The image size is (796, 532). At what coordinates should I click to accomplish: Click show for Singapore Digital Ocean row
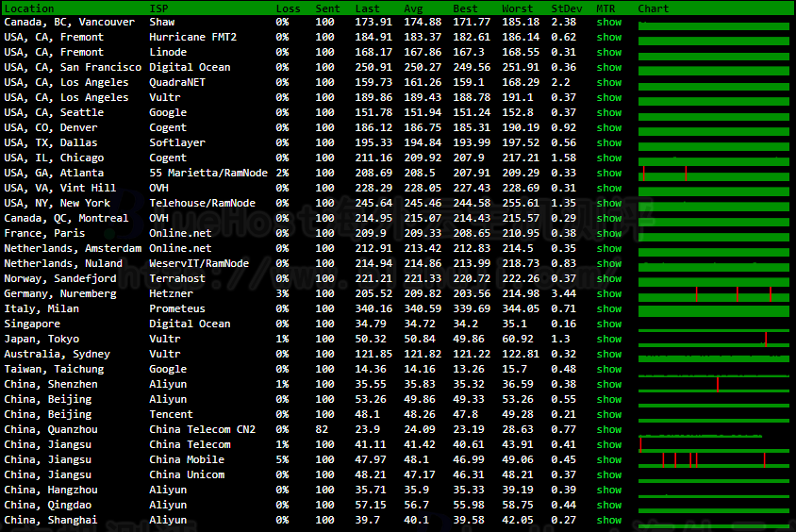pos(608,324)
